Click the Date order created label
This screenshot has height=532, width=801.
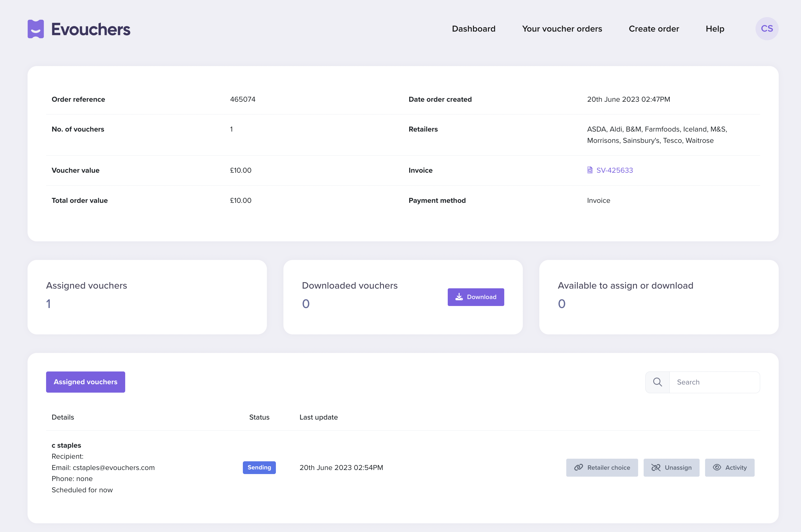tap(440, 99)
